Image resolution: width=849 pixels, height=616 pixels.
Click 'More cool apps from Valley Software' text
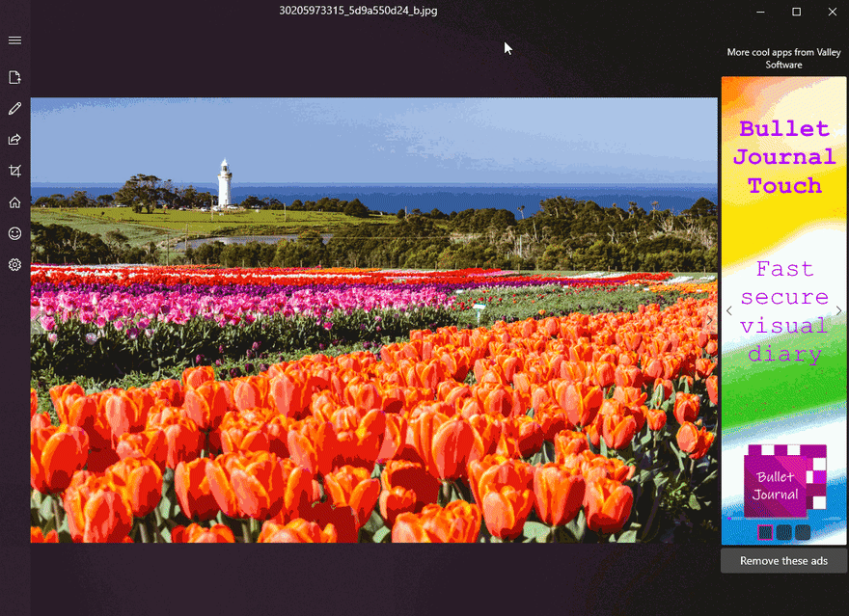point(783,59)
